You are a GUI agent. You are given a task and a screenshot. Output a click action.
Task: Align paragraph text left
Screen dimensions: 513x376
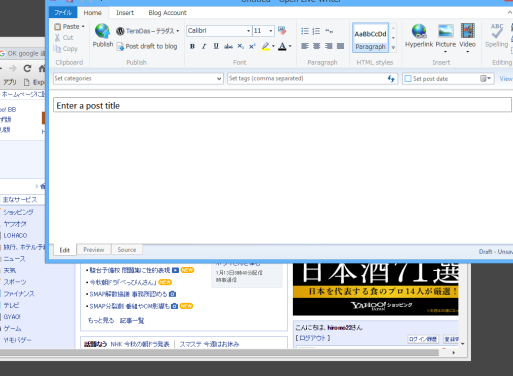(305, 46)
